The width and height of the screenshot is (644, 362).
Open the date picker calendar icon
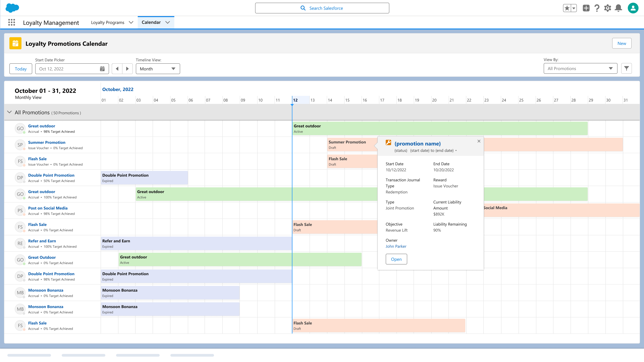[102, 69]
